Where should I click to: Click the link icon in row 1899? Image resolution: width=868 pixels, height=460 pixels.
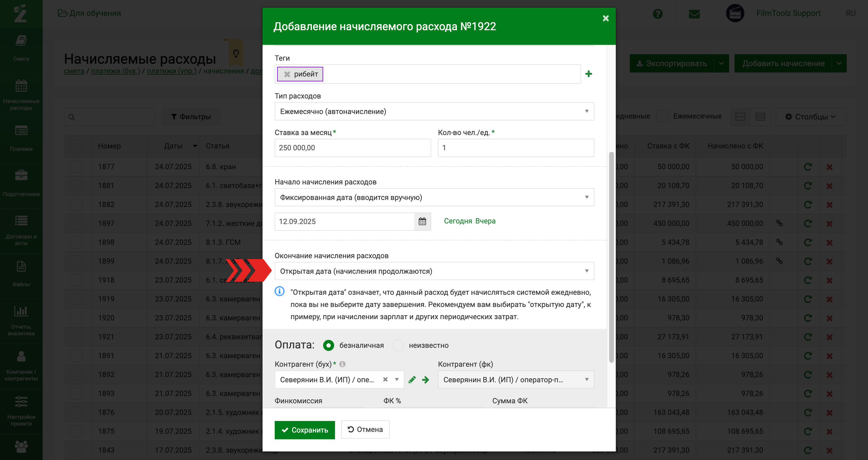779,261
